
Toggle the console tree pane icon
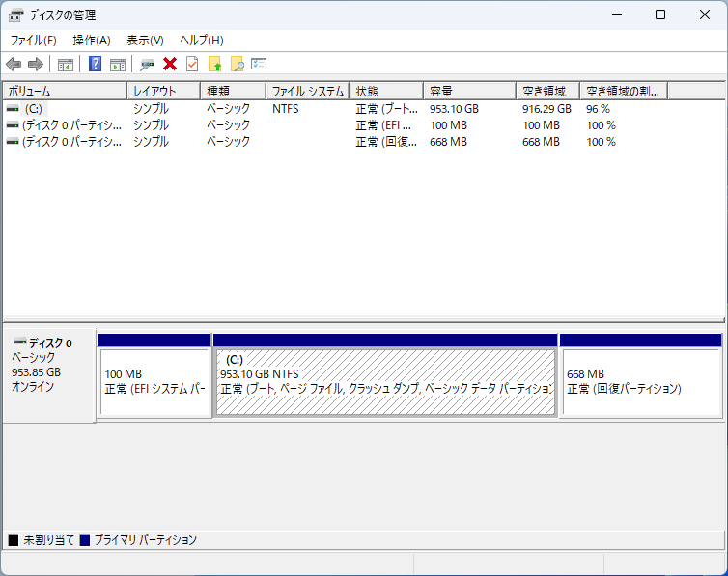66,65
